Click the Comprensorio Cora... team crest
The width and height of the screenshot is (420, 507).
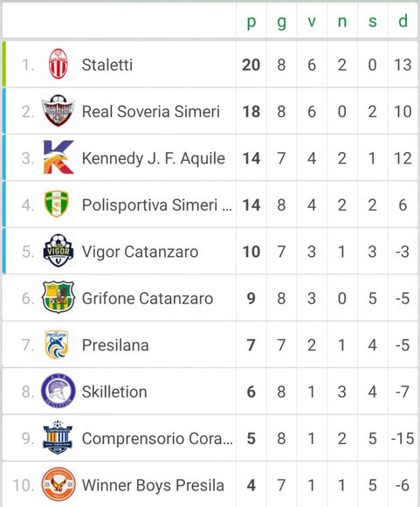click(58, 437)
